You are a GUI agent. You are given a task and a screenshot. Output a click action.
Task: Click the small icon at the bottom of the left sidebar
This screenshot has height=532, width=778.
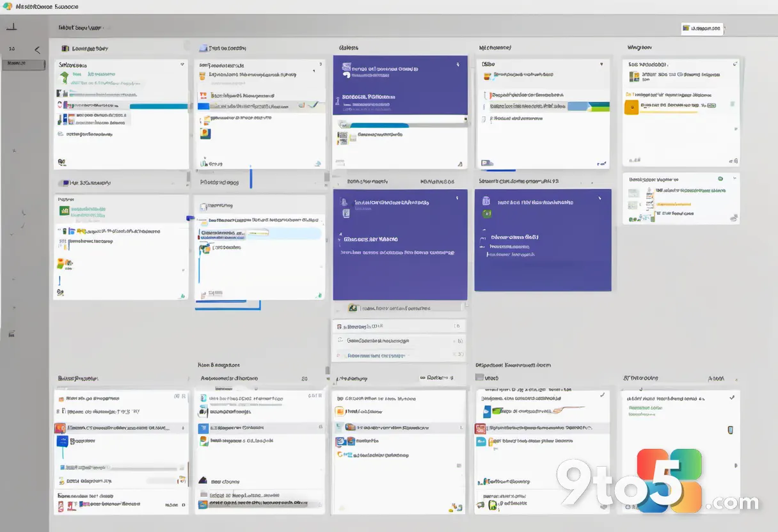(12, 334)
